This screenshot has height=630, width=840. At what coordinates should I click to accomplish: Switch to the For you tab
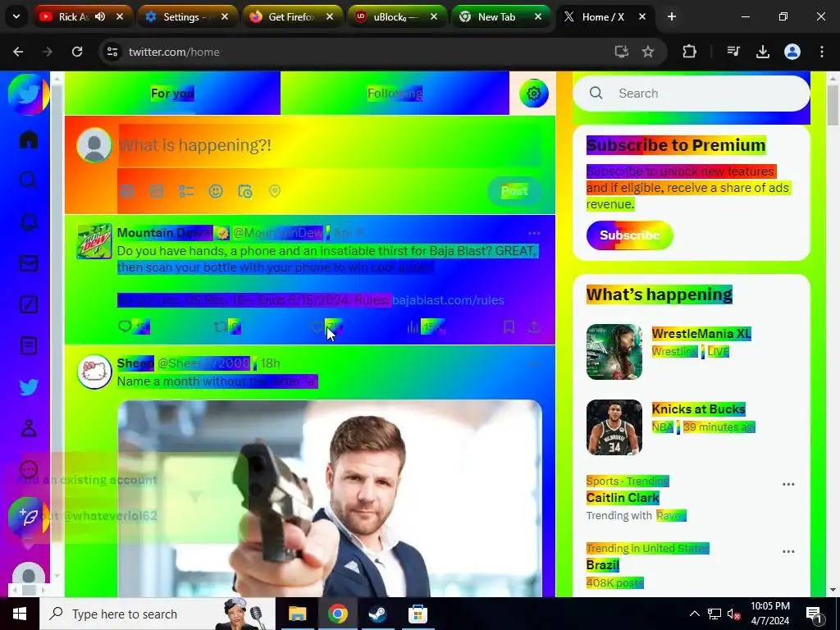172,94
